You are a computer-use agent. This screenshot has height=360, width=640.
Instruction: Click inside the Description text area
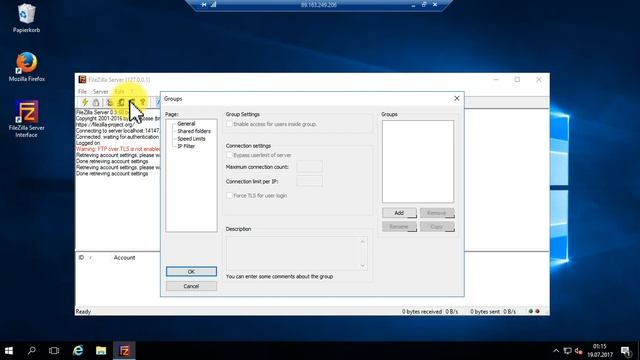tap(293, 253)
